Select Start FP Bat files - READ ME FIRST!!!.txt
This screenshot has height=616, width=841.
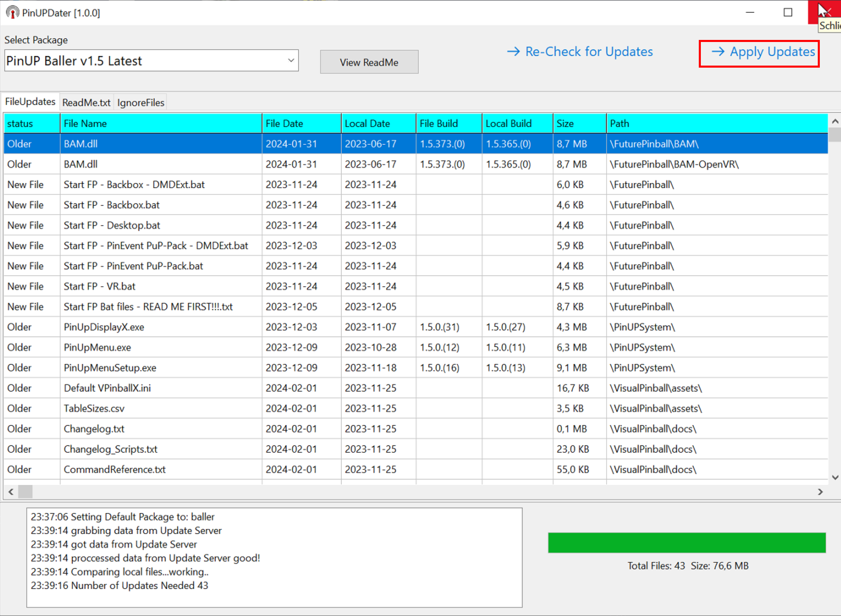click(x=416, y=307)
